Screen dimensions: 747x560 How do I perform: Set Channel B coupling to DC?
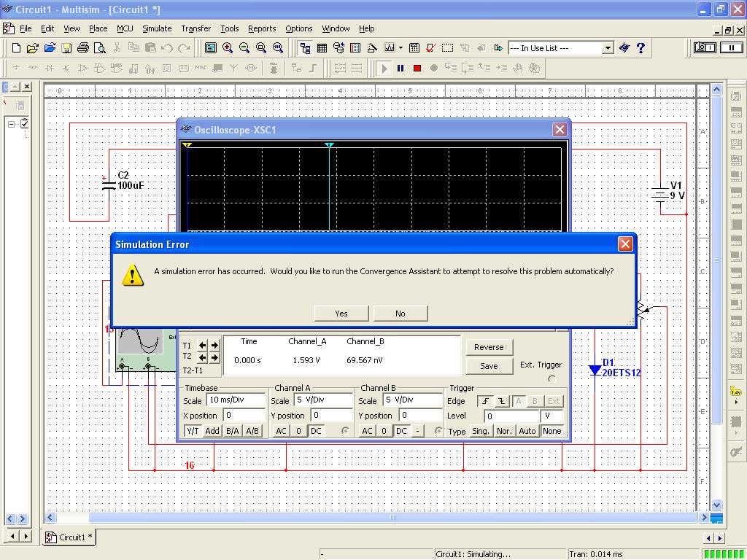tap(402, 431)
